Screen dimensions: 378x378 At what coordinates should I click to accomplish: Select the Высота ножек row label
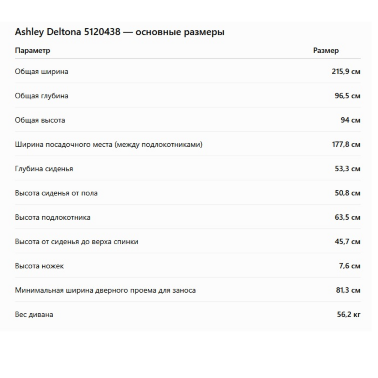[39, 266]
